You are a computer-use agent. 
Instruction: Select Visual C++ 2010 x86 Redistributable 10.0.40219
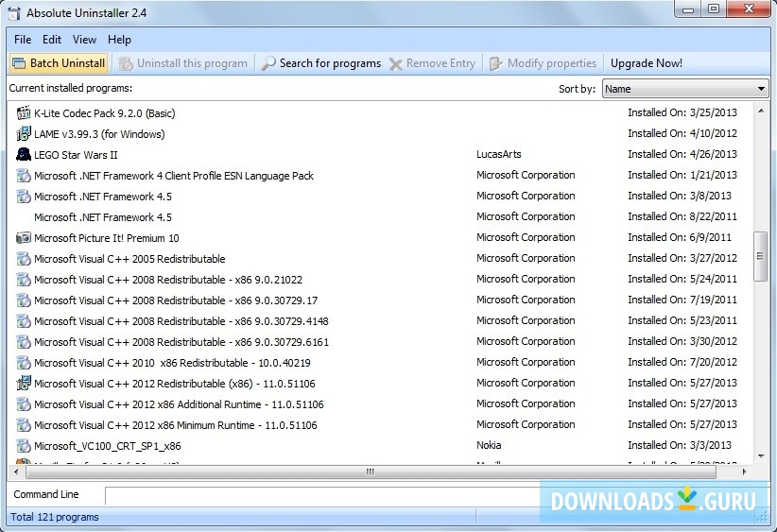tap(381, 363)
